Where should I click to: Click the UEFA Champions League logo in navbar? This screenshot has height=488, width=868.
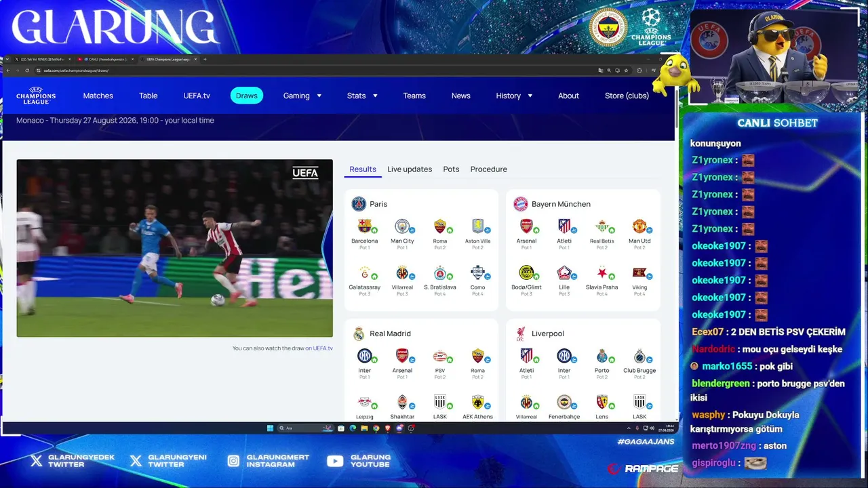pyautogui.click(x=36, y=96)
